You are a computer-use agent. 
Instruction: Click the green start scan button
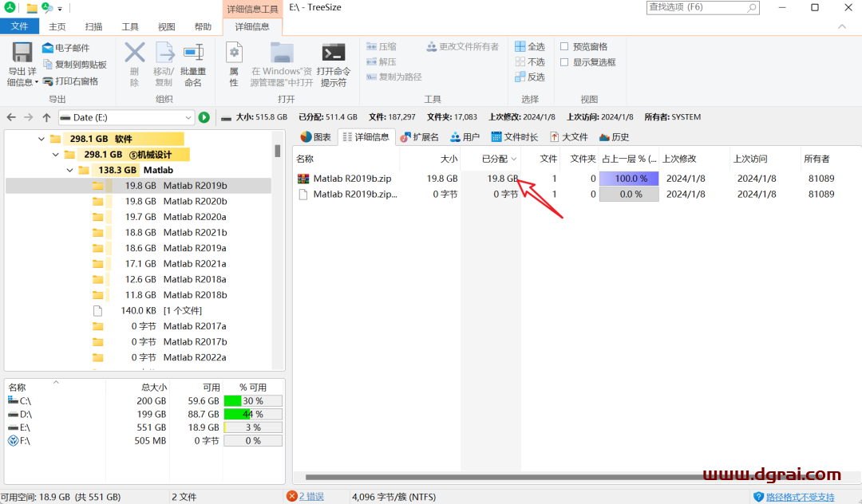click(x=204, y=117)
